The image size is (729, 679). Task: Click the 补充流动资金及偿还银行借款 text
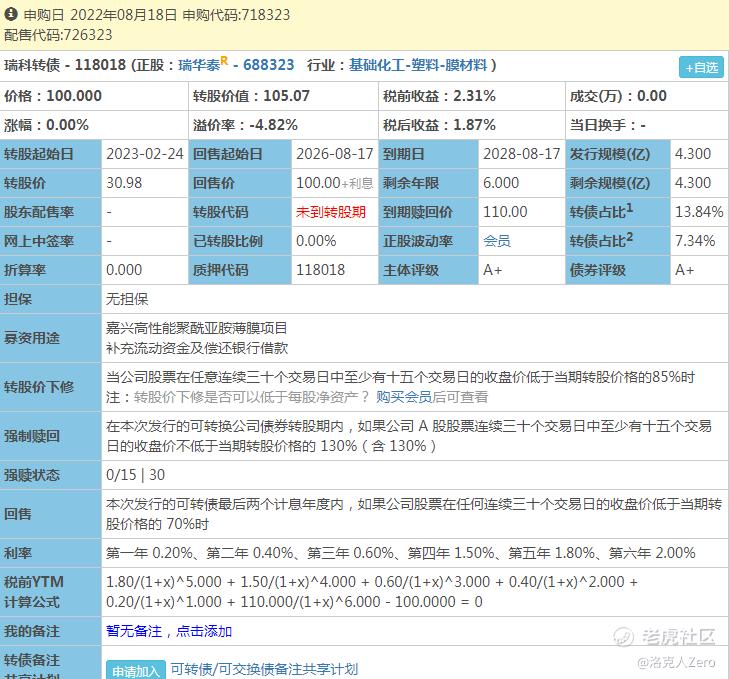pos(197,348)
